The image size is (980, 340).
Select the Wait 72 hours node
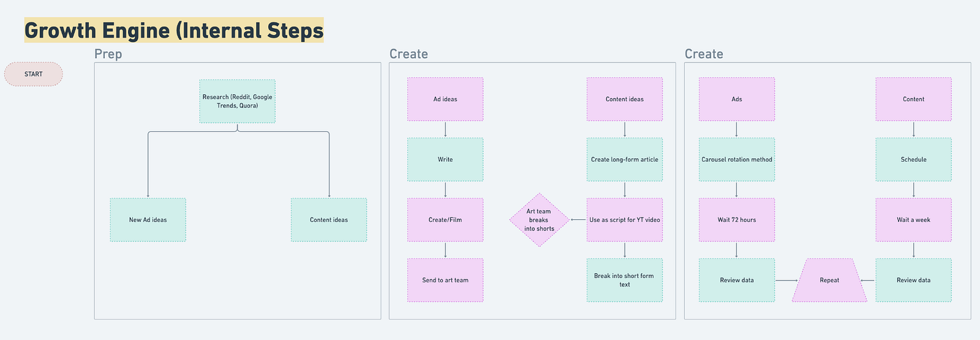737,220
